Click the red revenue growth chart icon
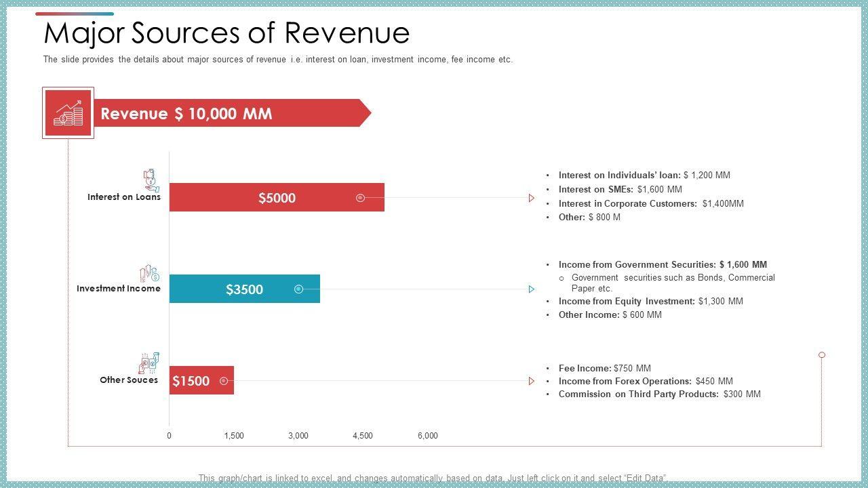 click(x=68, y=113)
